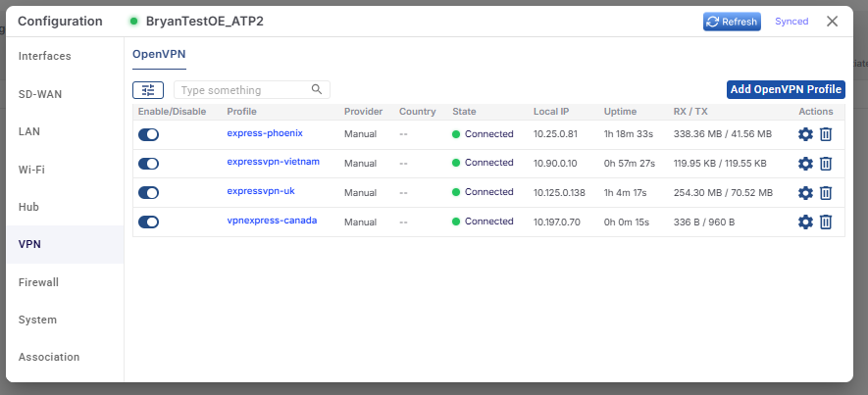Turn off the expressvpn-uk toggle
This screenshot has width=868, height=395.
coord(148,193)
